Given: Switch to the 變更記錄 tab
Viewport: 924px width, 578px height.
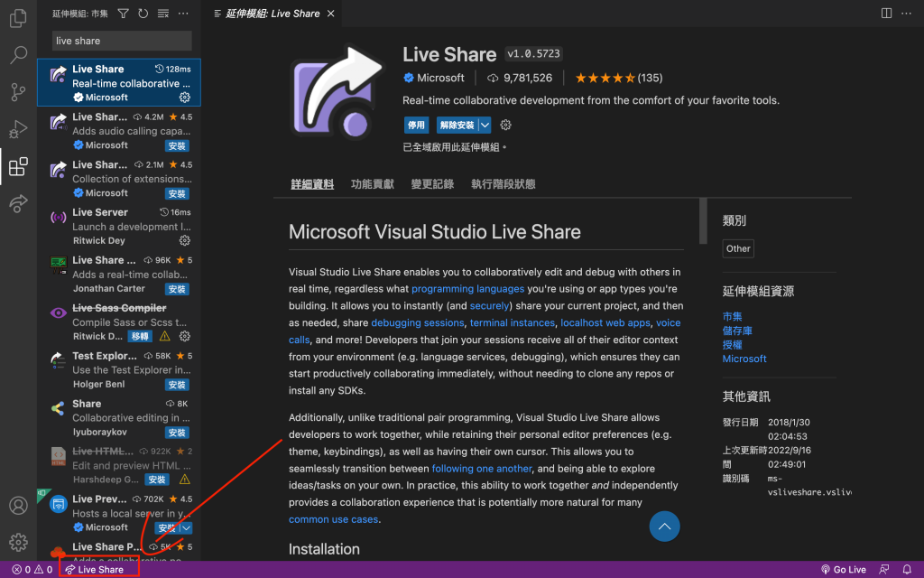Looking at the screenshot, I should point(432,184).
